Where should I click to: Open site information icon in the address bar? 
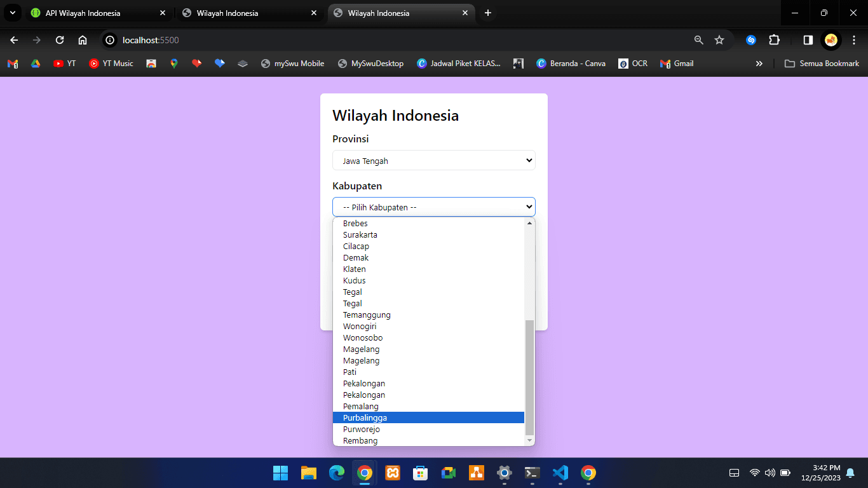[111, 40]
